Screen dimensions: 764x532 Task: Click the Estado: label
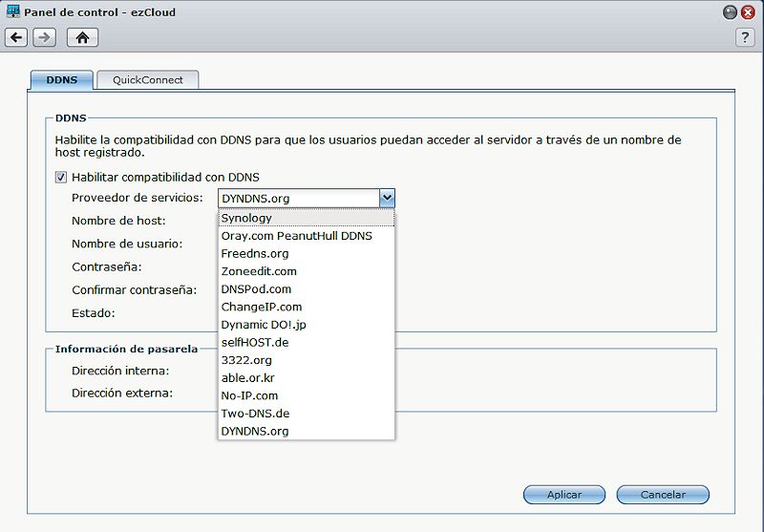coord(94,312)
